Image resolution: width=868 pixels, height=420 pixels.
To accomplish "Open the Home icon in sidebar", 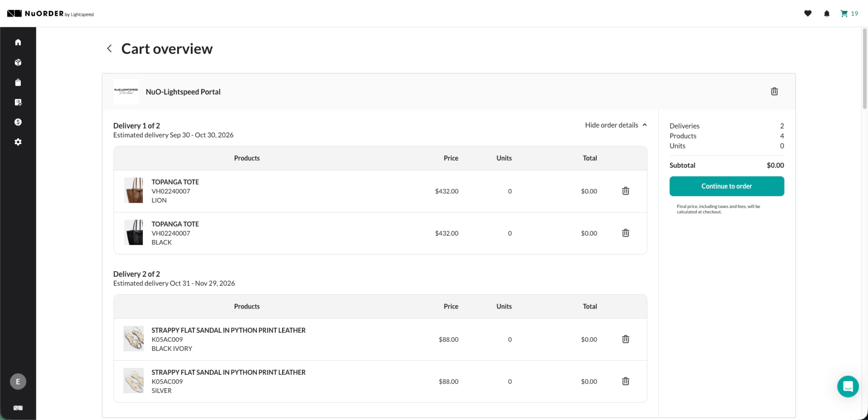I will click(18, 42).
